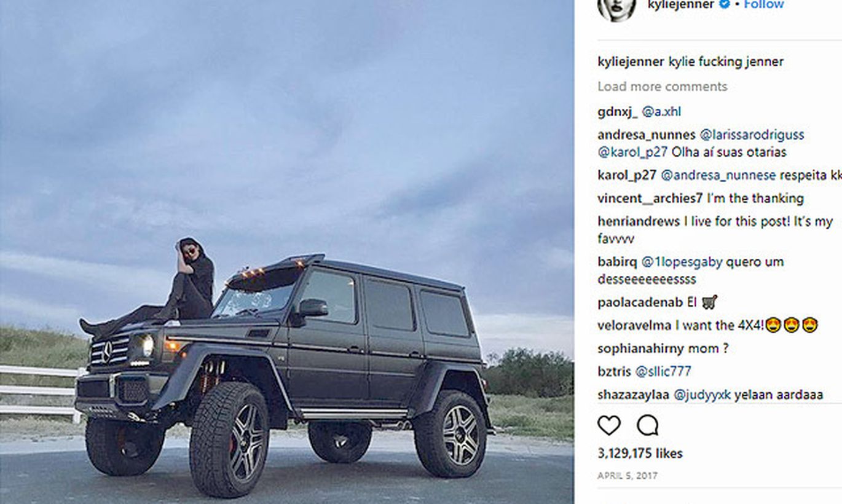Viewport: 842px width, 504px height.
Task: Open comment field via speech bubble icon
Action: [x=647, y=425]
